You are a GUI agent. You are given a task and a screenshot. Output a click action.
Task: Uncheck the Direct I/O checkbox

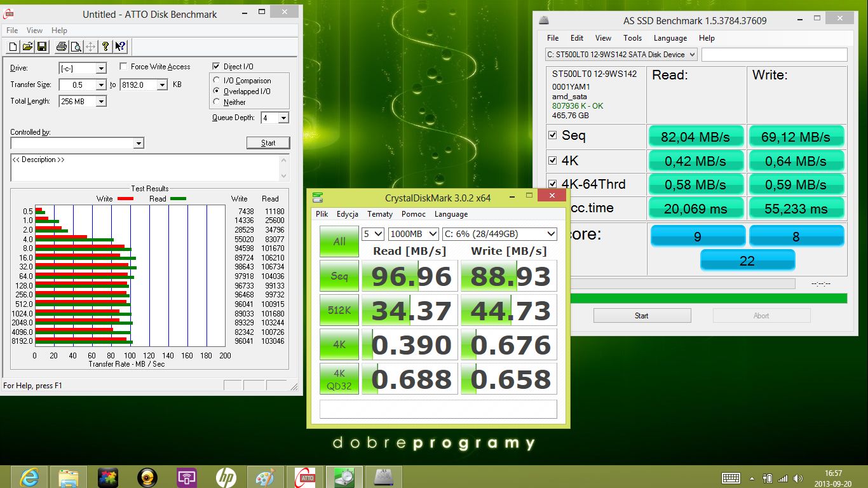click(216, 67)
